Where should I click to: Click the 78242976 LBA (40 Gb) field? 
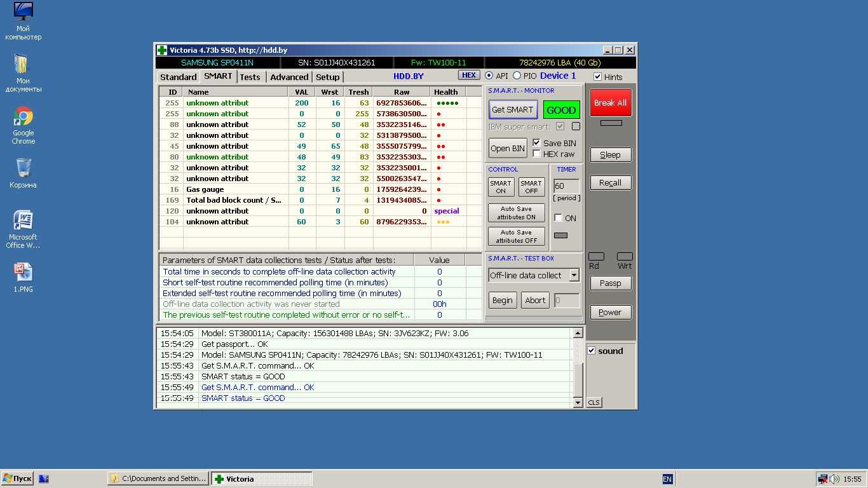[x=560, y=63]
